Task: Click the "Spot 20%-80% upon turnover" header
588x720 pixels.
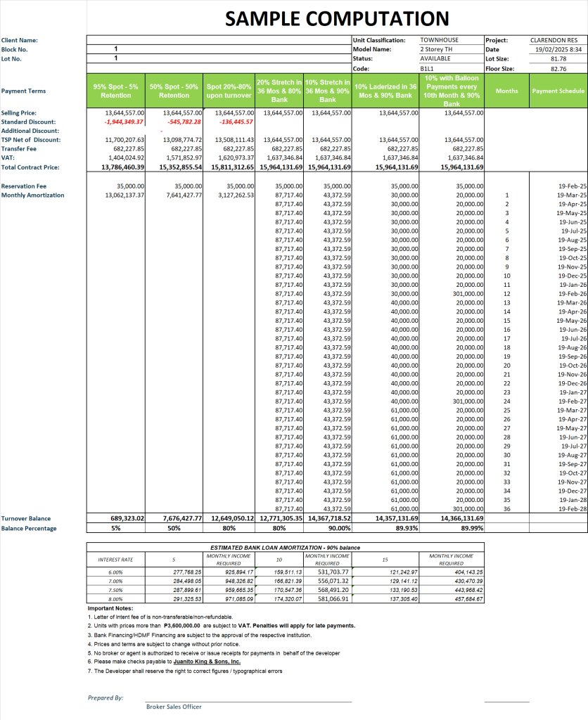Action: click(x=229, y=91)
